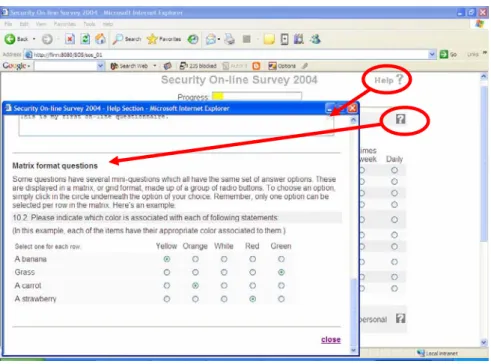Viewport: 491px width, 364px height.
Task: Click the question mark icon below Help
Action: pos(400,119)
